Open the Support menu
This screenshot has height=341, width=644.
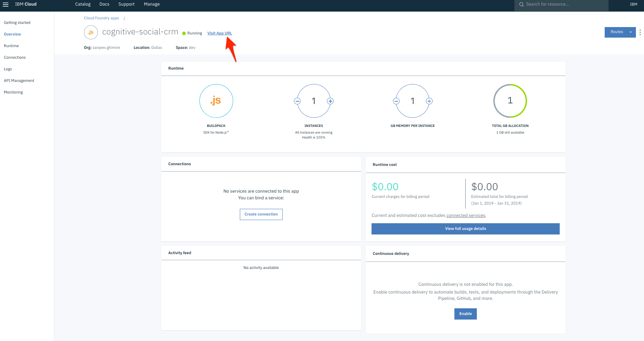click(x=126, y=4)
